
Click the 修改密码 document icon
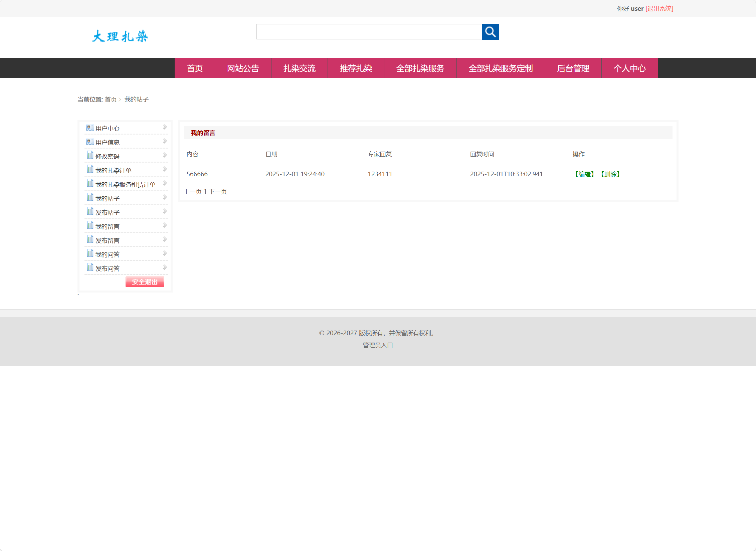tap(90, 155)
